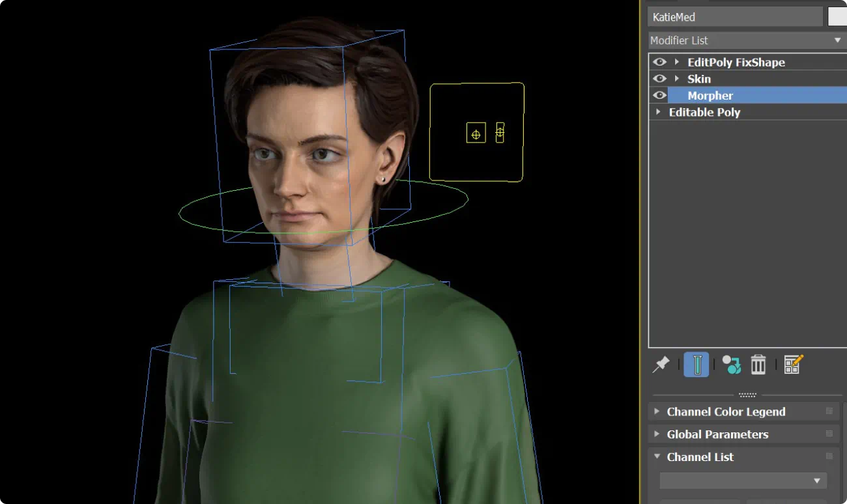Click the object color swatch beside KatieMed
This screenshot has height=504, width=847.
837,16
